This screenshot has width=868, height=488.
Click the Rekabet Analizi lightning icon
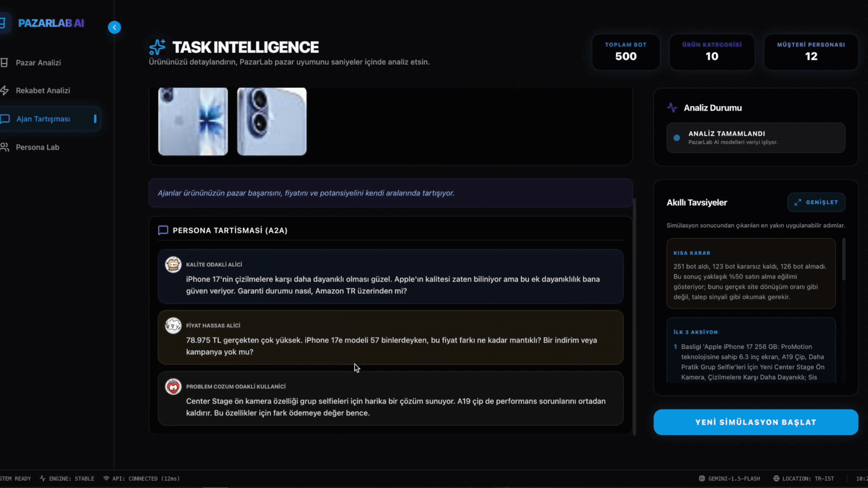pyautogui.click(x=4, y=90)
